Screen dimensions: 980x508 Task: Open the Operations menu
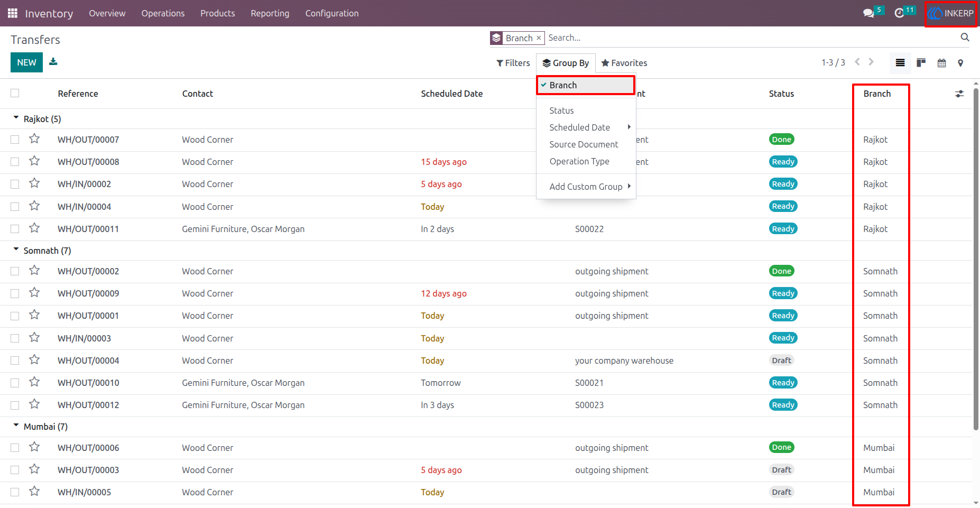pyautogui.click(x=163, y=13)
